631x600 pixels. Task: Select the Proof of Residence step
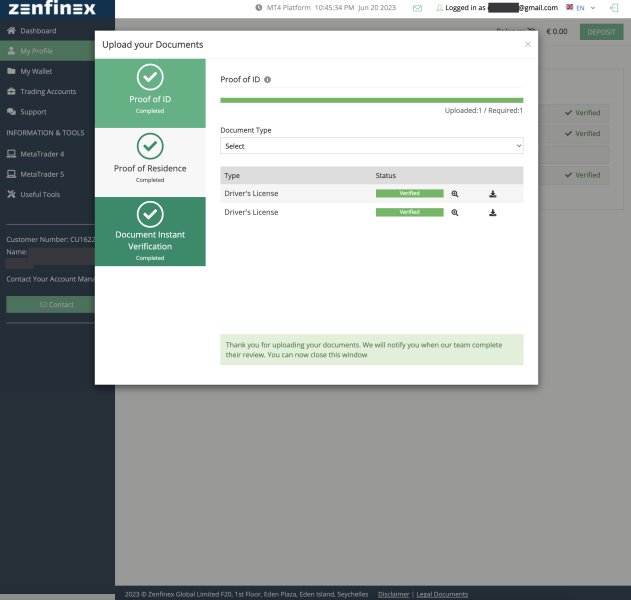(150, 163)
